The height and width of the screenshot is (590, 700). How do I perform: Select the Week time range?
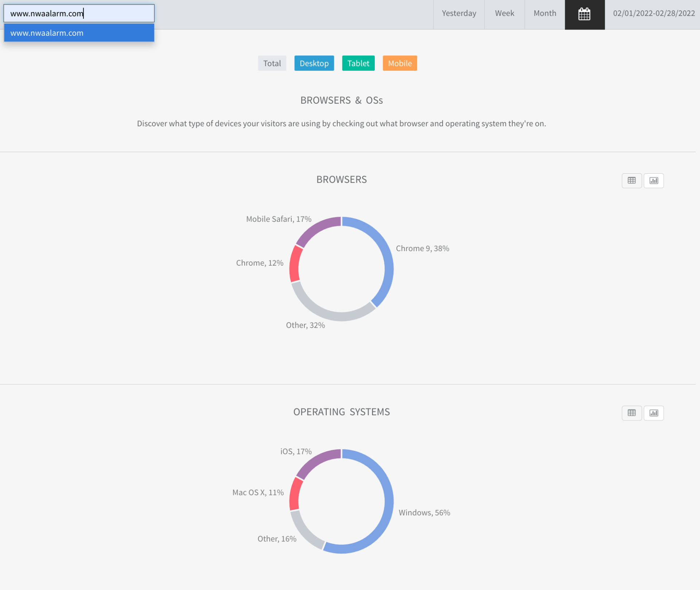(504, 14)
